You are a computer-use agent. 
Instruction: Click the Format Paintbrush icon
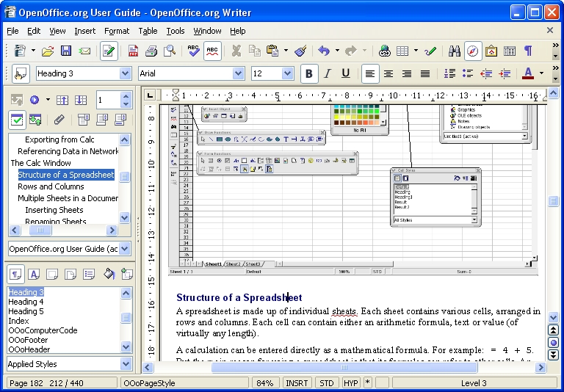[300, 51]
